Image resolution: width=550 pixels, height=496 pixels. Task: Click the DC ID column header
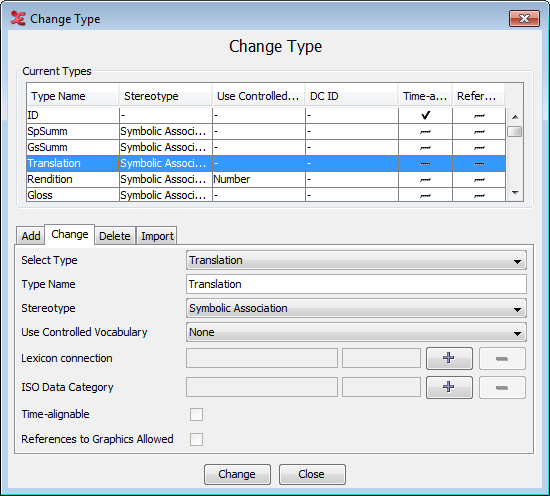coord(351,96)
